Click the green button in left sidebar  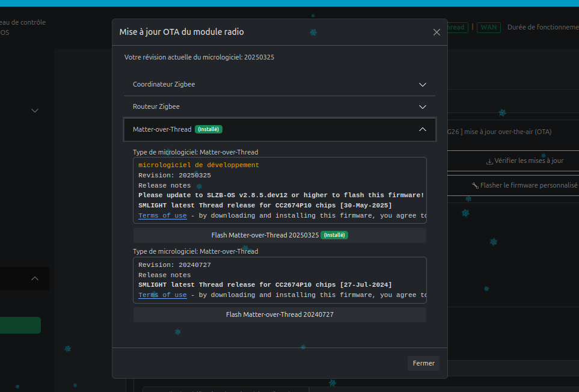click(20, 325)
